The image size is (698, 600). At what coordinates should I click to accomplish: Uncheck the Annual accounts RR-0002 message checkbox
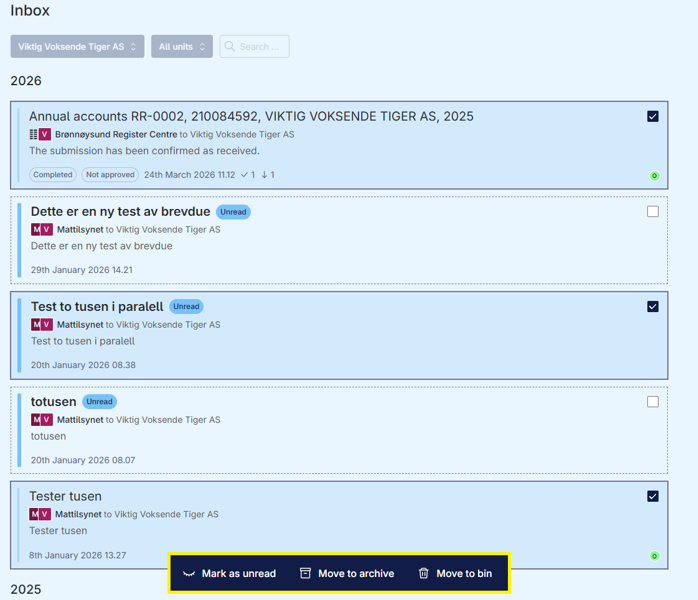653,116
